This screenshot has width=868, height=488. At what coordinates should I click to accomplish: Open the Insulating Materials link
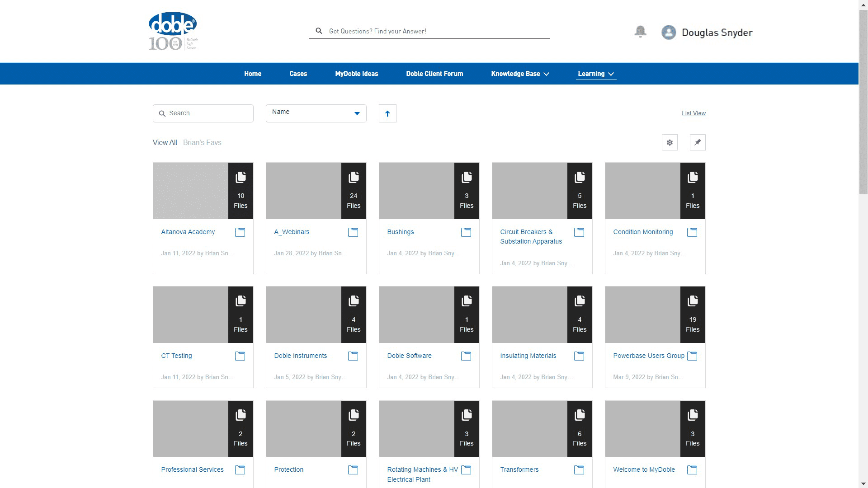(528, 356)
